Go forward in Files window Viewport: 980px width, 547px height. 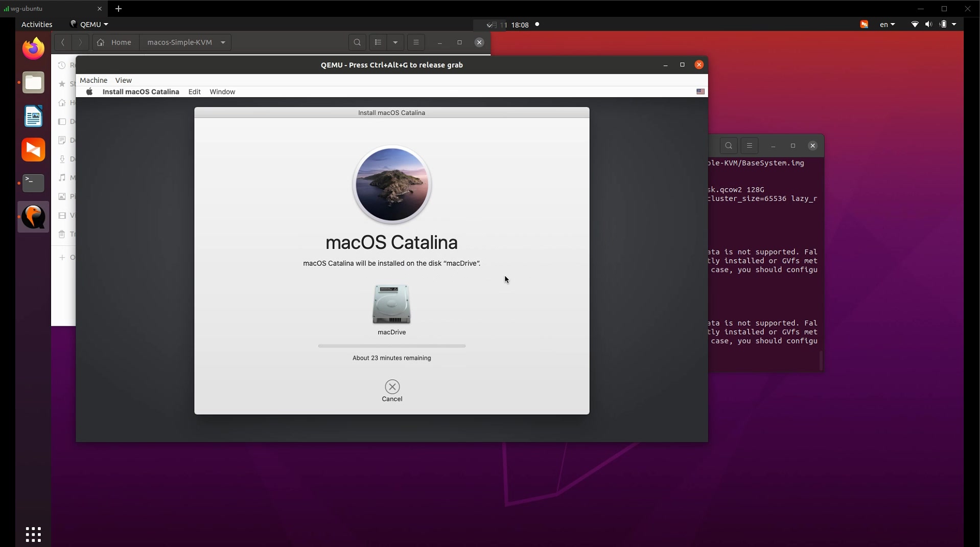tap(80, 42)
